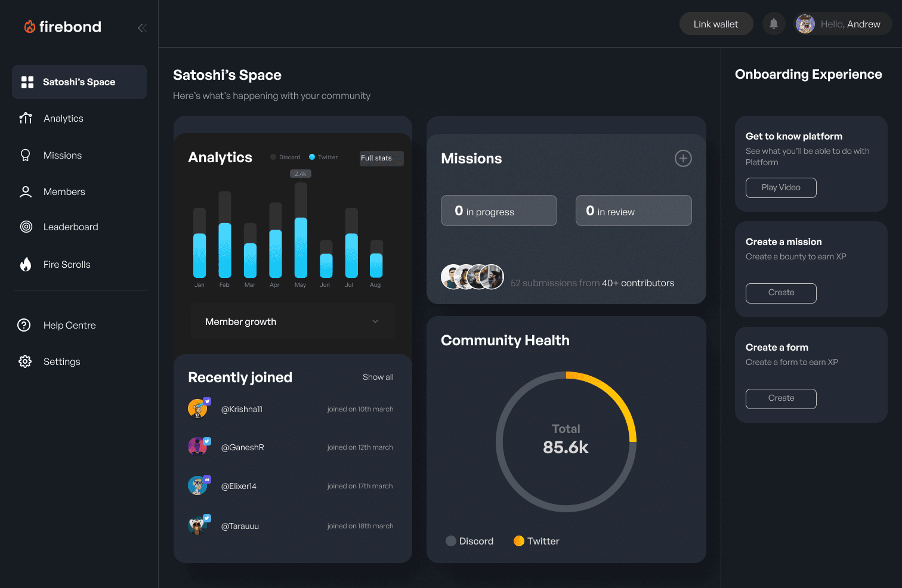Toggle Twitter legend in Analytics chart
The height and width of the screenshot is (588, 902).
coord(323,157)
